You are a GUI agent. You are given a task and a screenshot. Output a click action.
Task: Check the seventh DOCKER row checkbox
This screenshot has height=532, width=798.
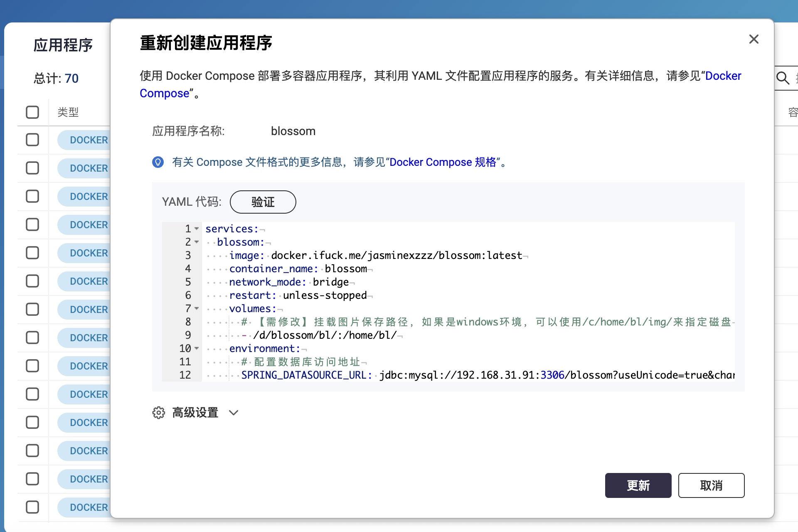32,310
